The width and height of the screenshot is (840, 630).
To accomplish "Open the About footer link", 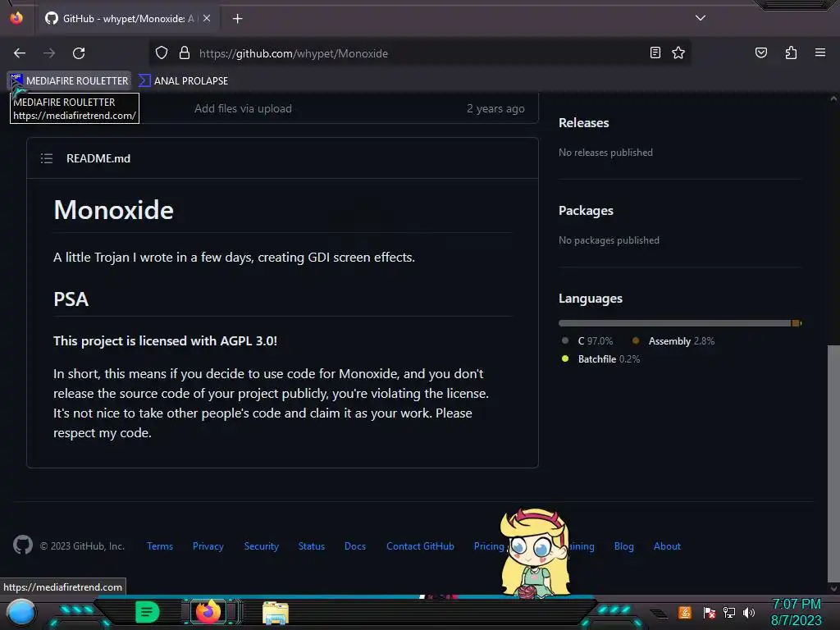I will [x=667, y=546].
